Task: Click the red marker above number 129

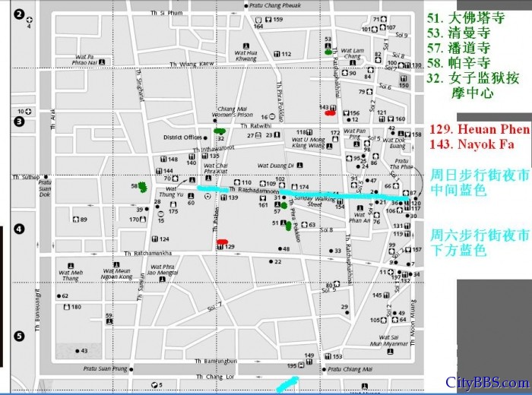Action: tap(222, 242)
